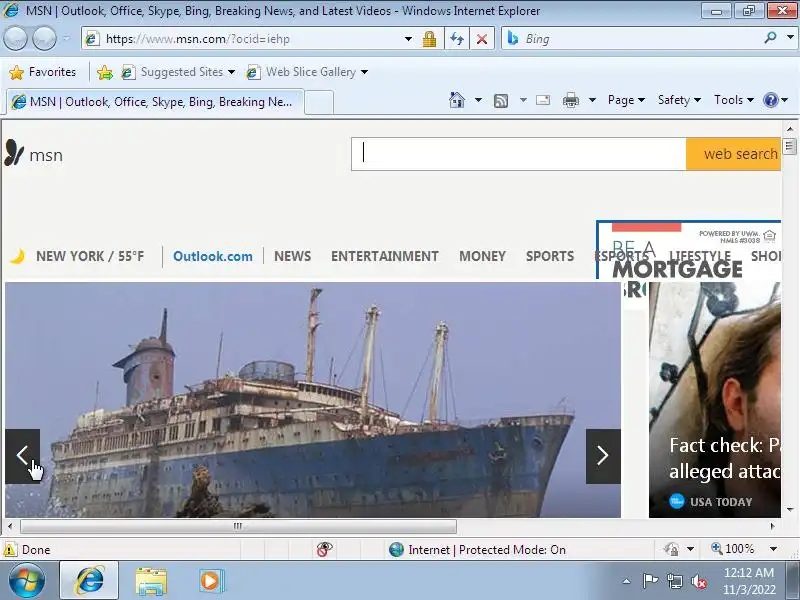Click the Internet Protected Mode status text
800x600 pixels.
[487, 549]
